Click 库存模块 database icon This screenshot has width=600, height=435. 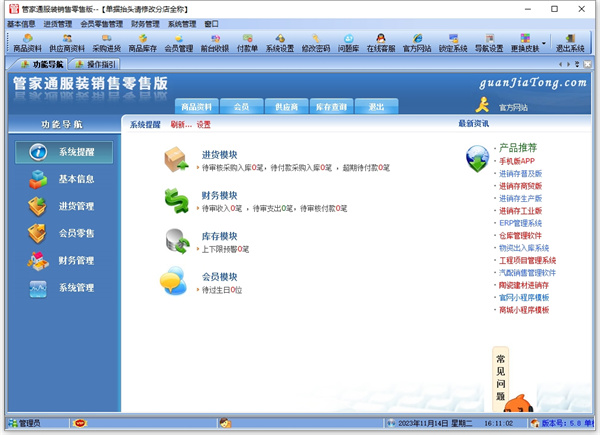(x=177, y=241)
